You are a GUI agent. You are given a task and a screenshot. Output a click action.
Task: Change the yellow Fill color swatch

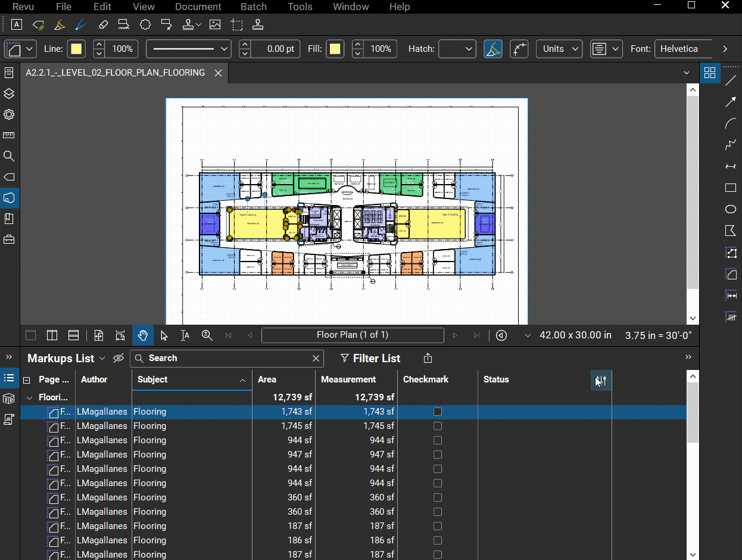(334, 49)
